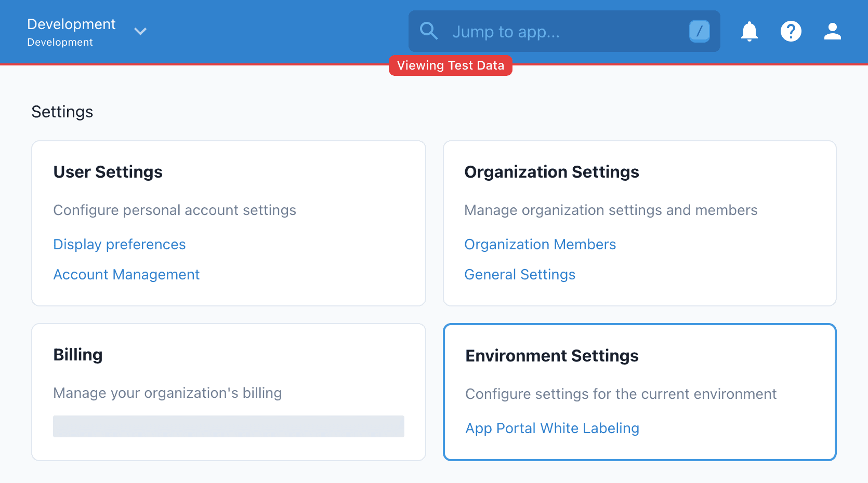Open General Settings link
The width and height of the screenshot is (868, 483).
tap(520, 274)
